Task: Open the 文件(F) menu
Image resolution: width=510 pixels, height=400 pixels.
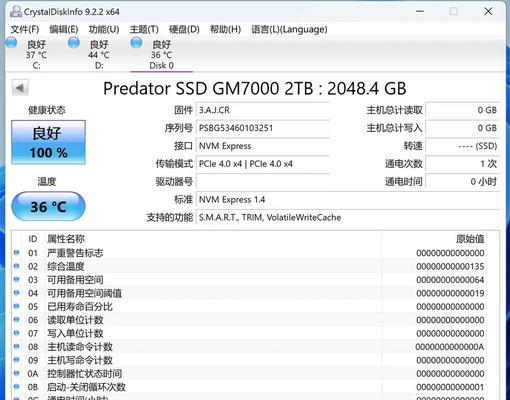Action: [25, 29]
